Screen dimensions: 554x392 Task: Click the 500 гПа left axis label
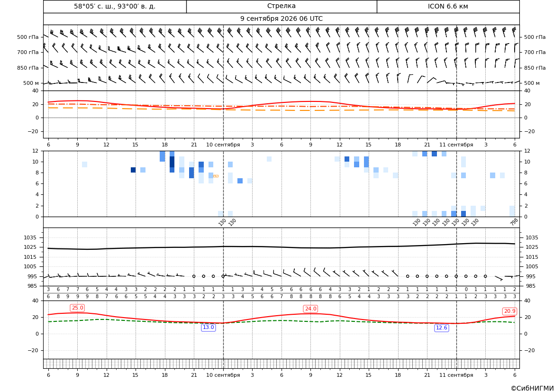(x=28, y=37)
